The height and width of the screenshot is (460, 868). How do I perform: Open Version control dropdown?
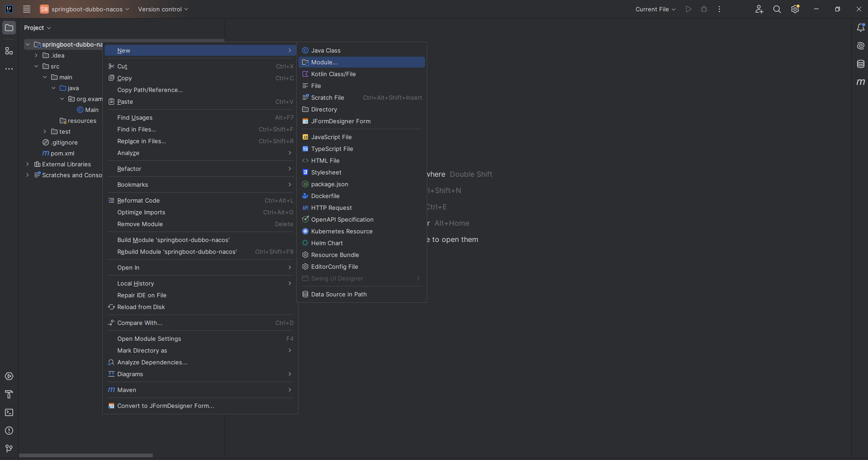point(163,9)
